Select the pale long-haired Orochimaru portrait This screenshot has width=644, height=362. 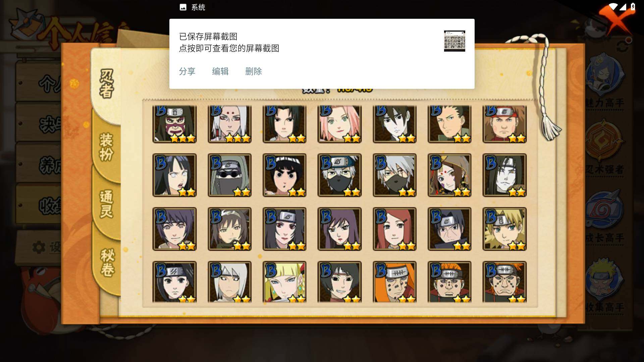click(504, 175)
